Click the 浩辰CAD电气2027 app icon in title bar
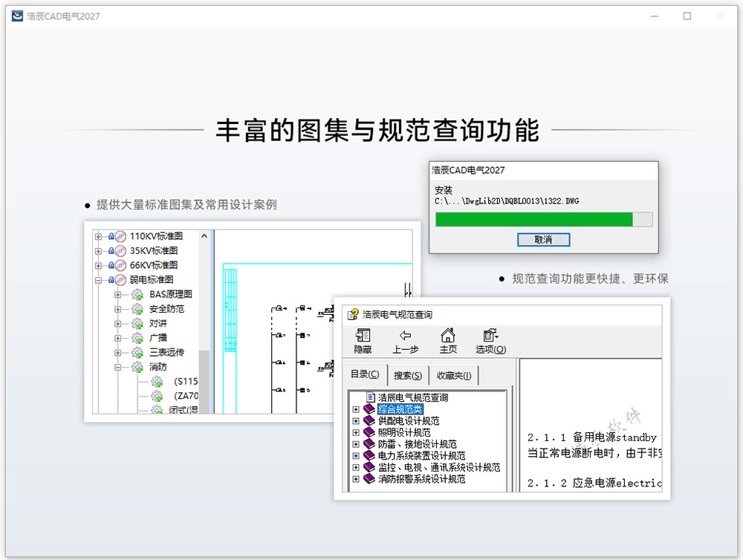This screenshot has height=560, width=743. (17, 16)
